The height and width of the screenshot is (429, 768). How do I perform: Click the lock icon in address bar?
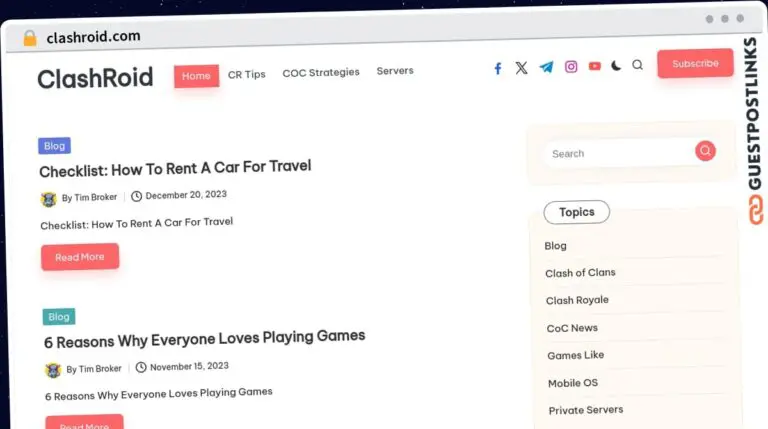29,38
